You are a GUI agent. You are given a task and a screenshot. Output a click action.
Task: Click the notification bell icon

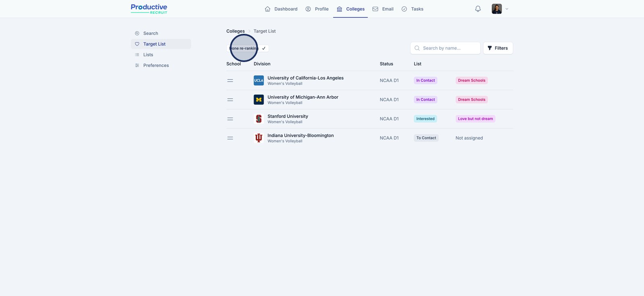[478, 9]
